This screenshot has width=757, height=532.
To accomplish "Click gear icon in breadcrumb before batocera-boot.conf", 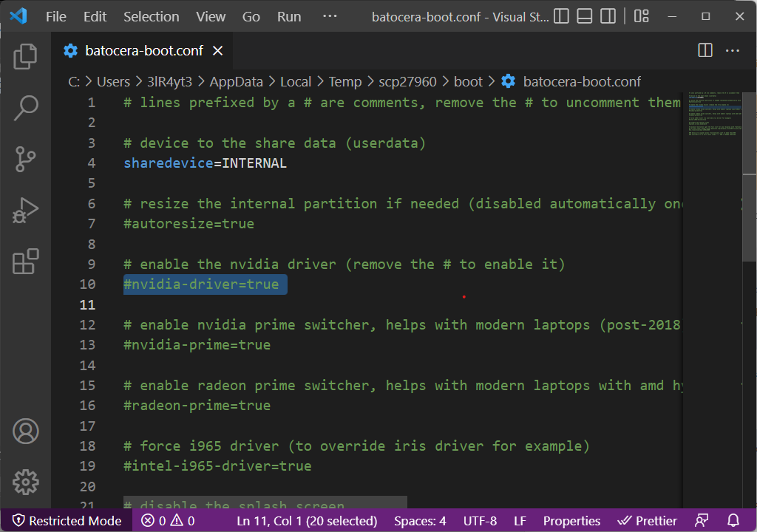I will tap(508, 81).
